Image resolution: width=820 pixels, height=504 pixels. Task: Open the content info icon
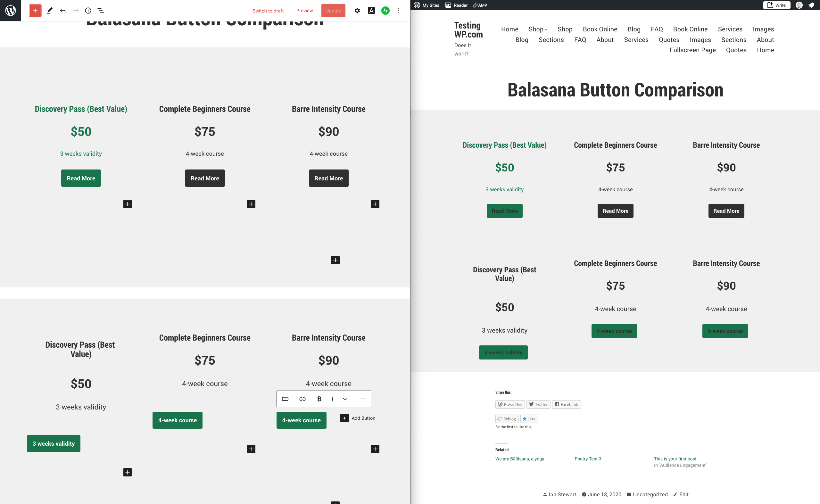click(x=88, y=11)
